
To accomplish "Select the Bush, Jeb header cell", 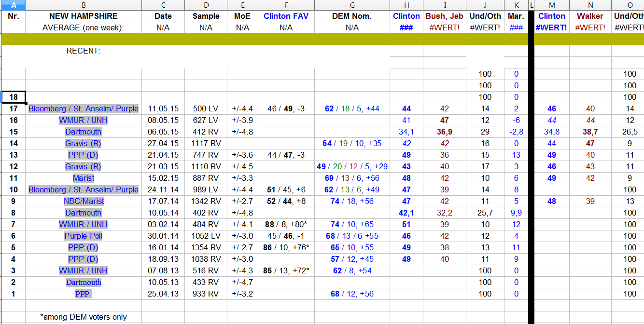I will click(x=445, y=16).
